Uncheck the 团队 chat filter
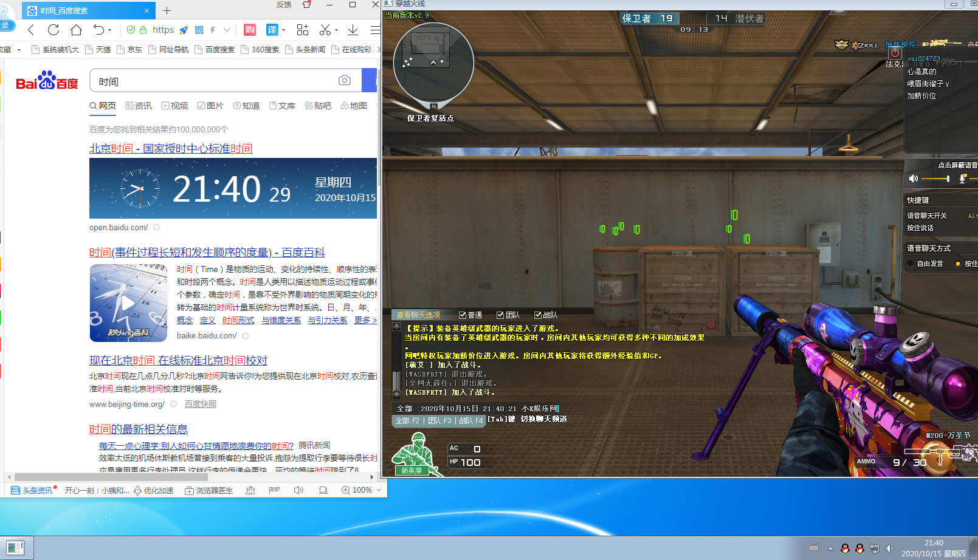978x560 pixels. pos(501,315)
